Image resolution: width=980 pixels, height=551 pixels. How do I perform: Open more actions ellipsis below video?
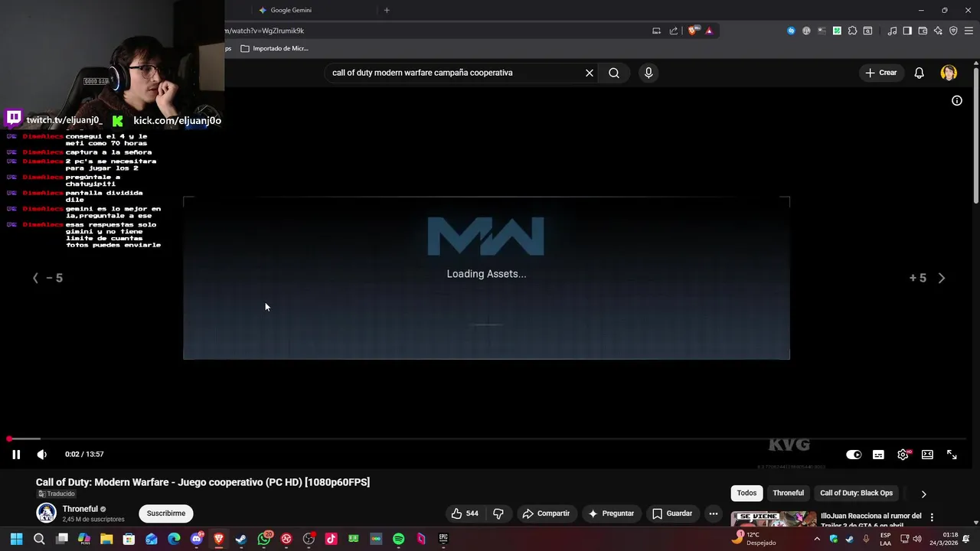coord(714,514)
